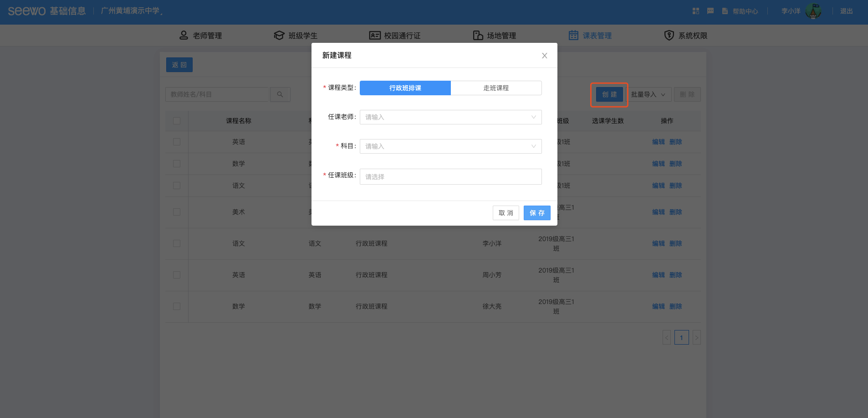Go to next page arrow
This screenshot has width=868, height=418.
click(696, 337)
